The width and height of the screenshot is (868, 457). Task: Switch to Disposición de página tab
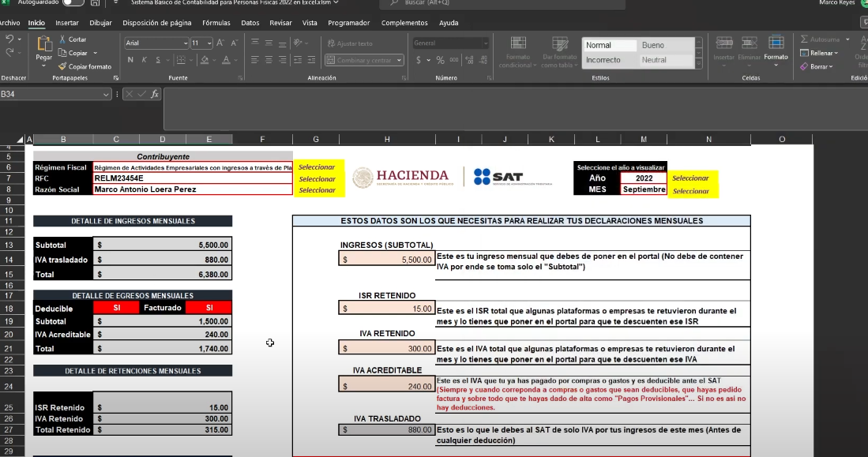[x=156, y=23]
